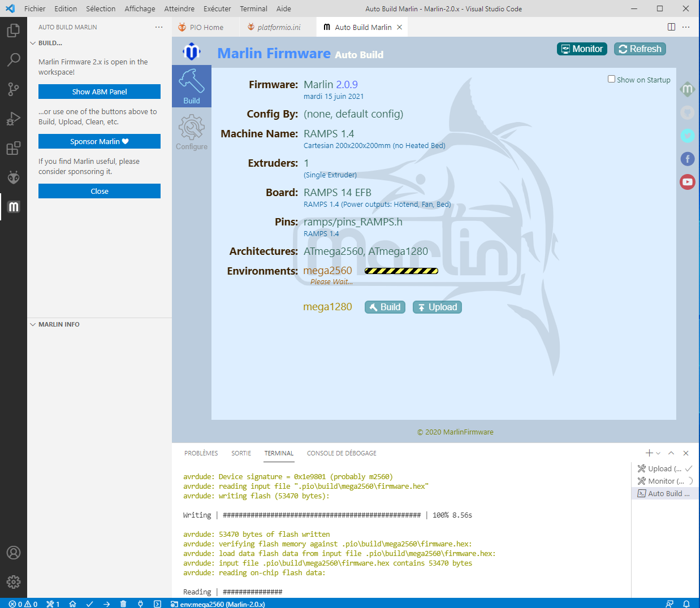Select Monitor task in terminal list
This screenshot has height=608, width=700.
click(x=665, y=481)
